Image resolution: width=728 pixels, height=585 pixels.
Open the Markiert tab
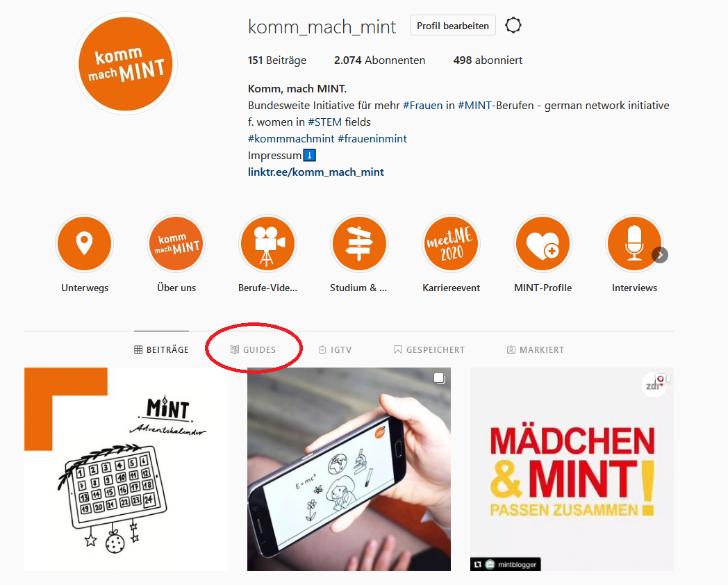pyautogui.click(x=536, y=349)
